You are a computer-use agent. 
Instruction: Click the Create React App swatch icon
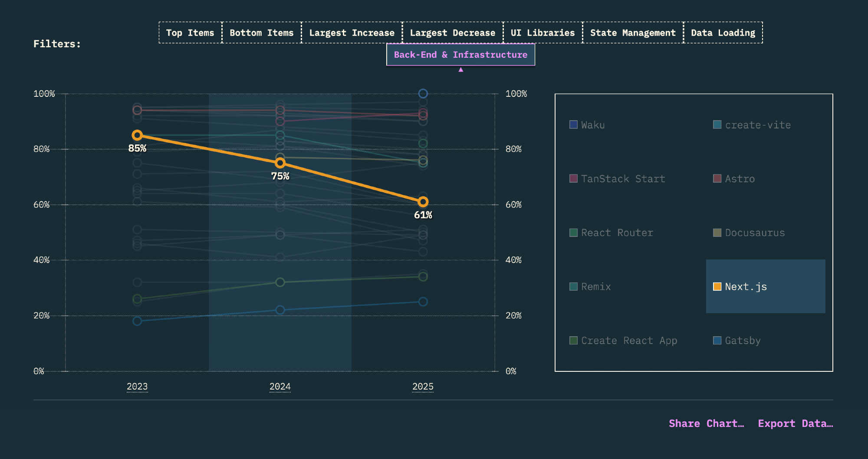pyautogui.click(x=573, y=341)
